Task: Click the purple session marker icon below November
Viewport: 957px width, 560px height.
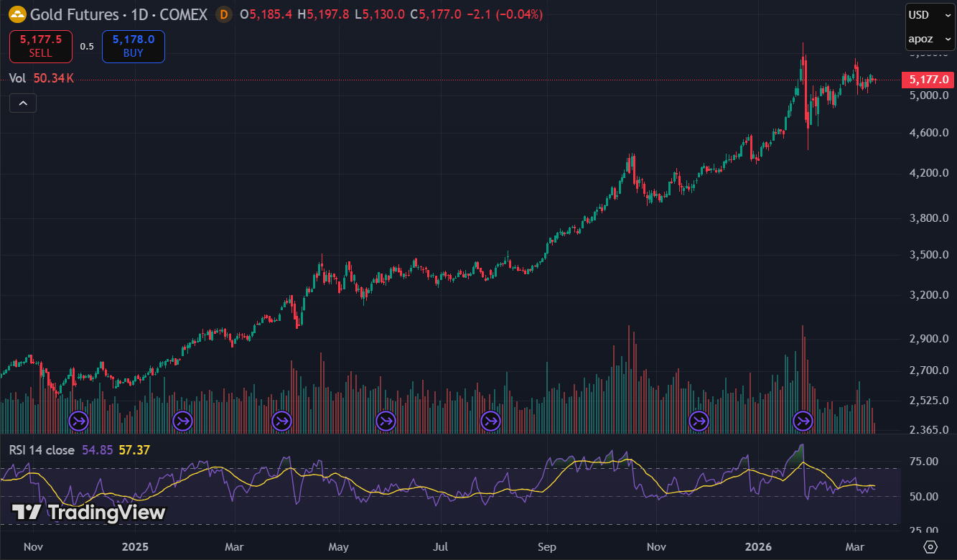Action: (78, 421)
